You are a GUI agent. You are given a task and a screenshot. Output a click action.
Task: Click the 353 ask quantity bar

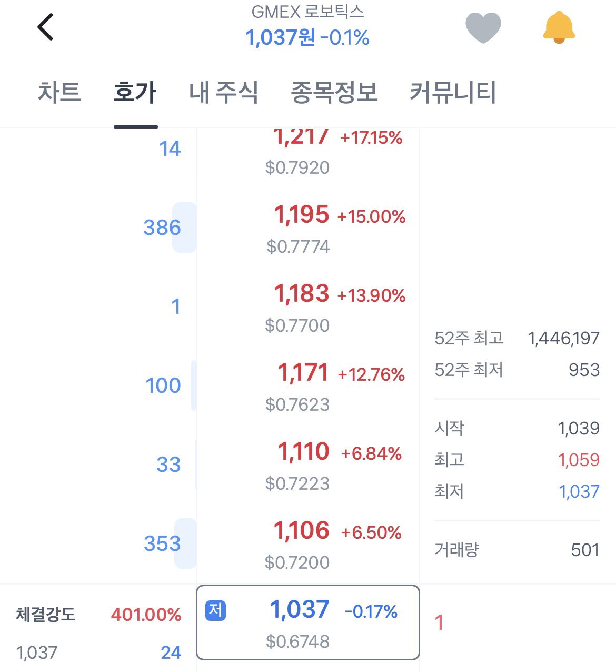(x=185, y=543)
